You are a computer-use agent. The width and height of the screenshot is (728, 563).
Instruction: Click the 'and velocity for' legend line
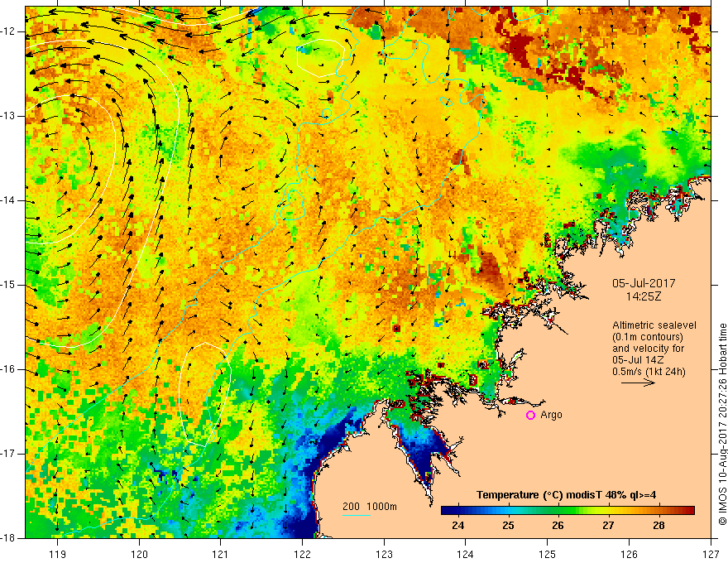pyautogui.click(x=648, y=349)
